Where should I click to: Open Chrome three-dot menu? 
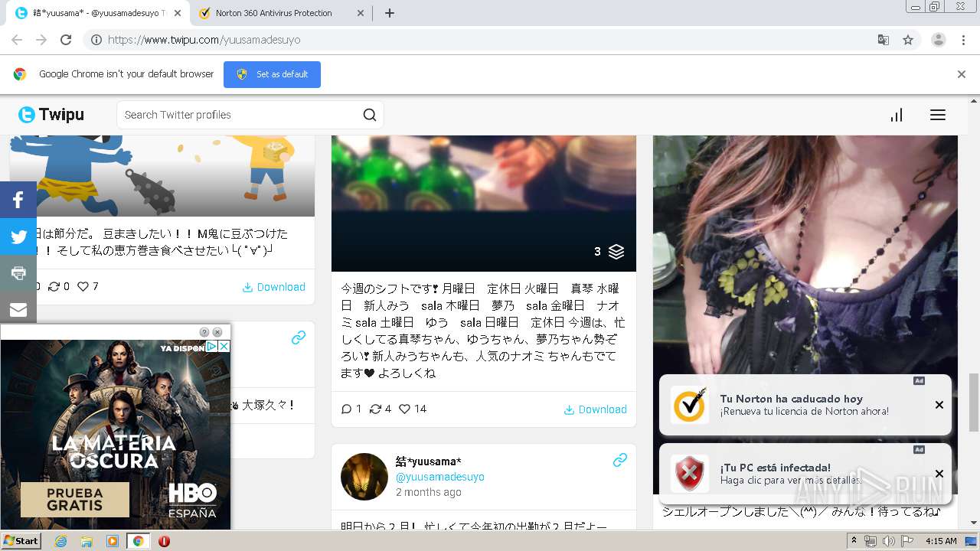click(x=963, y=40)
